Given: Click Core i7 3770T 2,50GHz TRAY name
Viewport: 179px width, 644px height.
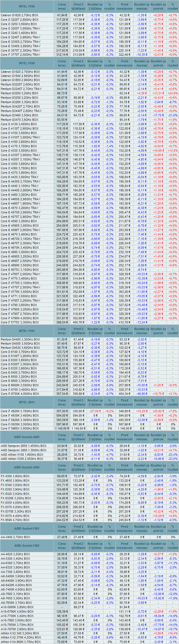Looking at the screenshot, I should coord(21,55).
